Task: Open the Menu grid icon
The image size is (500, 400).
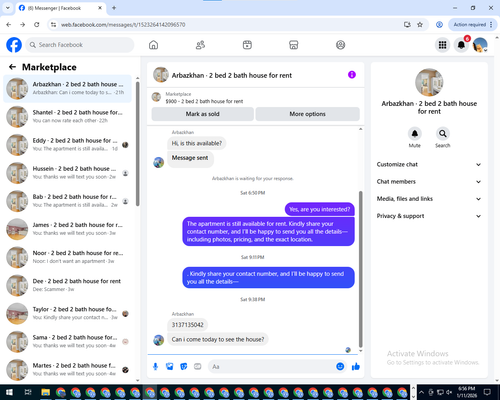Action: 442,45
